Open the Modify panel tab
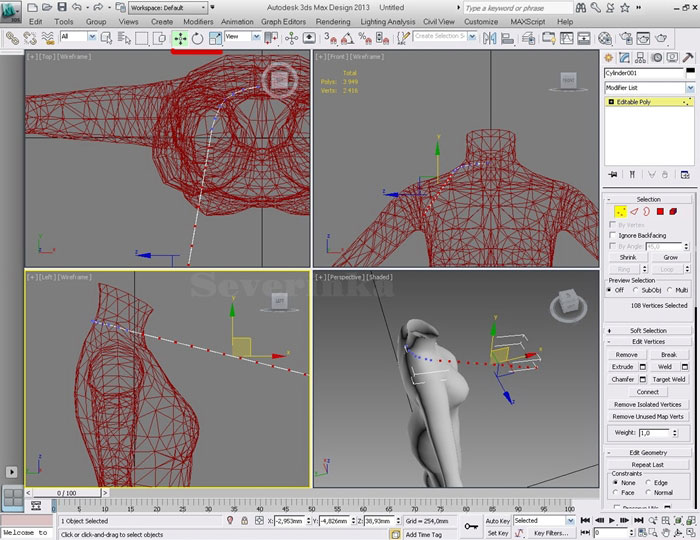700x540 pixels. click(x=625, y=58)
